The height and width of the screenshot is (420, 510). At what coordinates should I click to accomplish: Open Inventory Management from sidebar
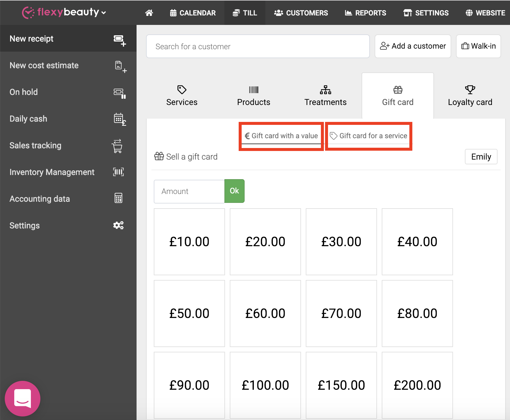[68, 172]
